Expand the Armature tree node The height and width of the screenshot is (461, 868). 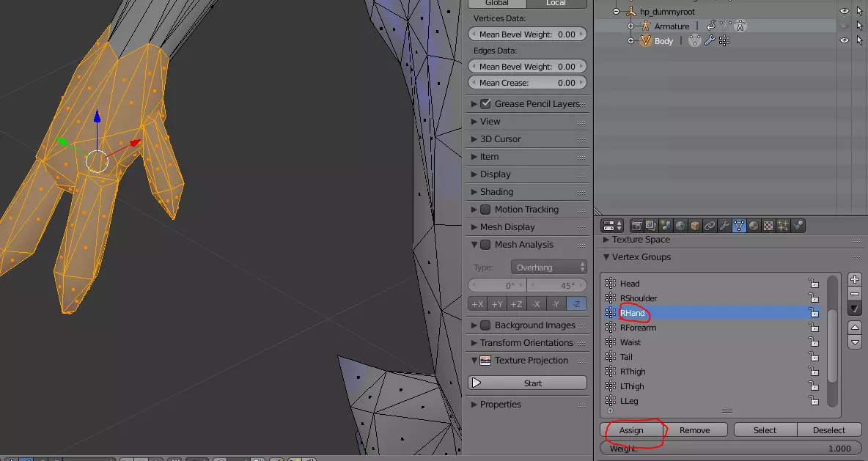pos(630,26)
